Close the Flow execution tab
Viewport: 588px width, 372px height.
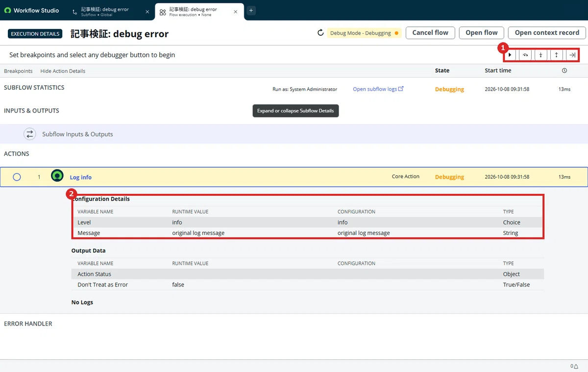click(x=237, y=12)
